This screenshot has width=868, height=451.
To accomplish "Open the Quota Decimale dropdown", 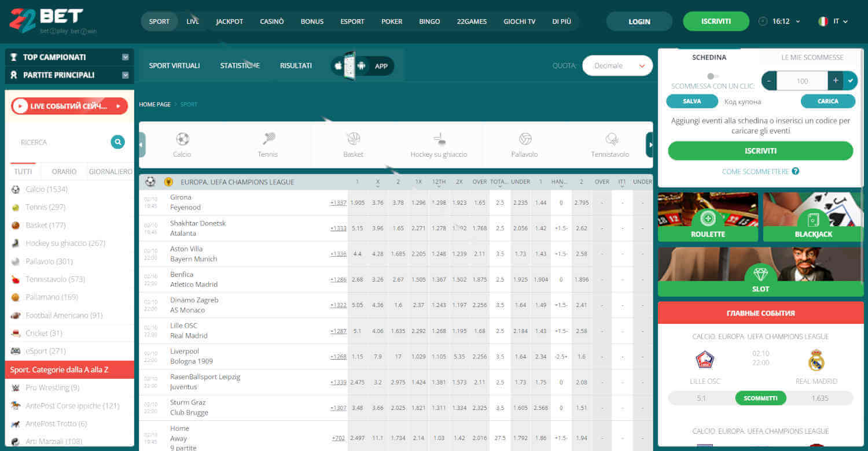I will (617, 66).
